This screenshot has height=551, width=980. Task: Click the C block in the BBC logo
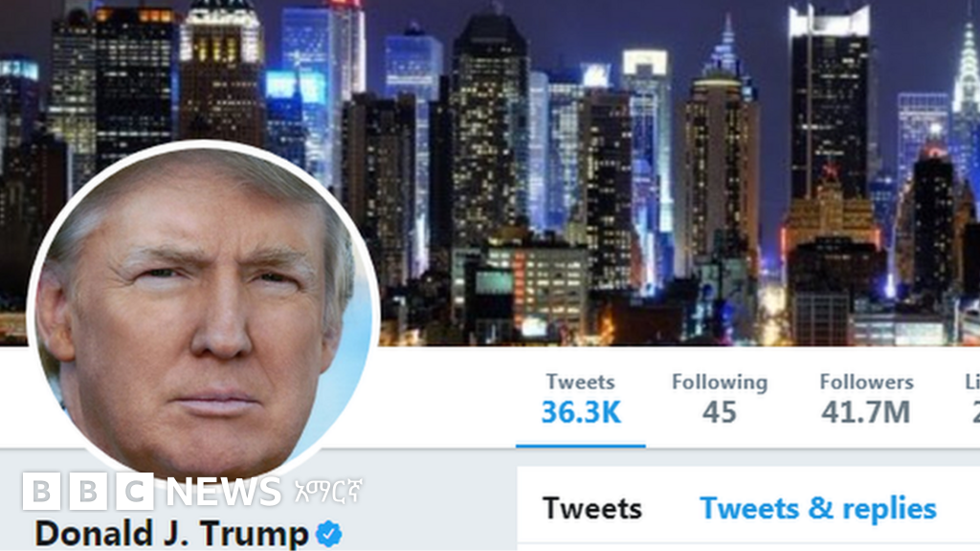pos(134,491)
